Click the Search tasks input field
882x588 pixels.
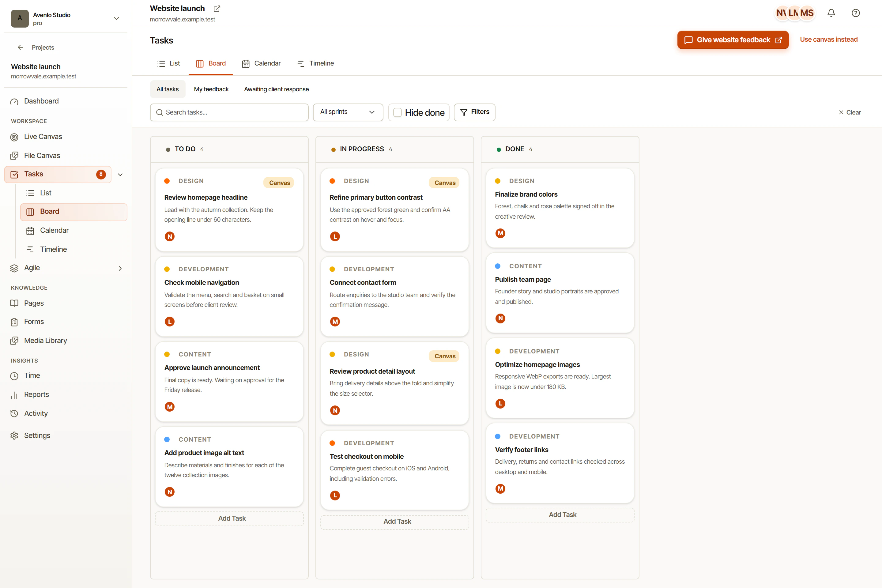[229, 112]
